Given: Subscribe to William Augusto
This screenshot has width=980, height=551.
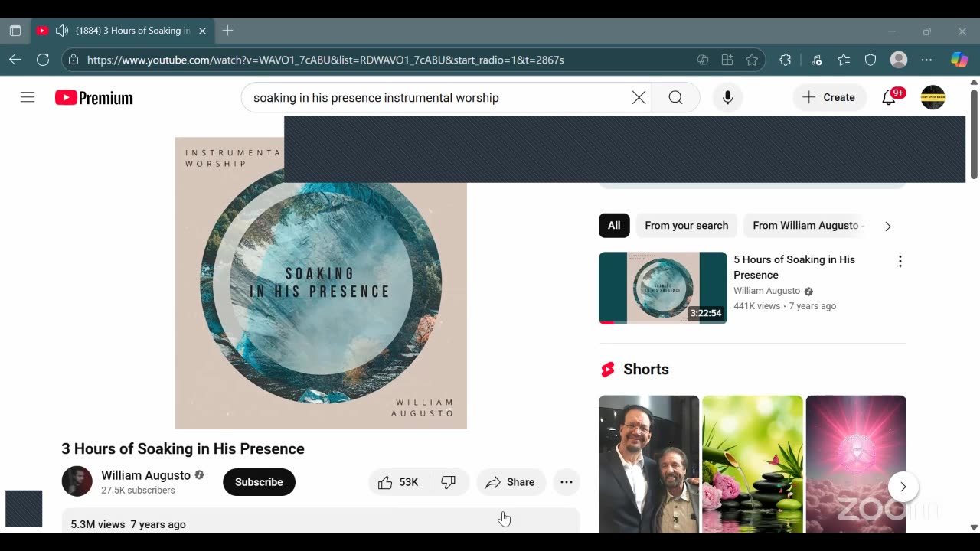Looking at the screenshot, I should [x=259, y=482].
